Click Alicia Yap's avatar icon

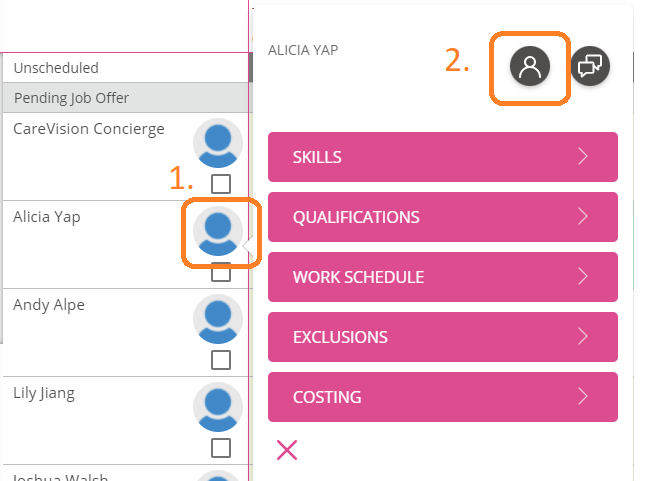218,231
